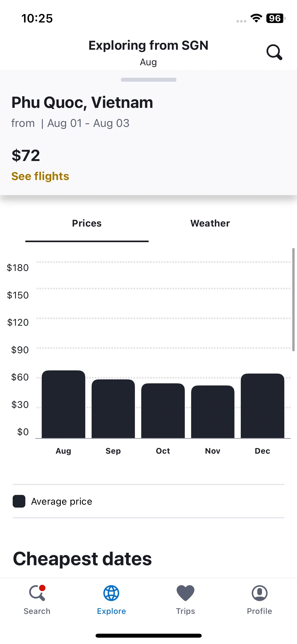Select the Explore globe icon
Screen dimensions: 297x644
(x=111, y=593)
